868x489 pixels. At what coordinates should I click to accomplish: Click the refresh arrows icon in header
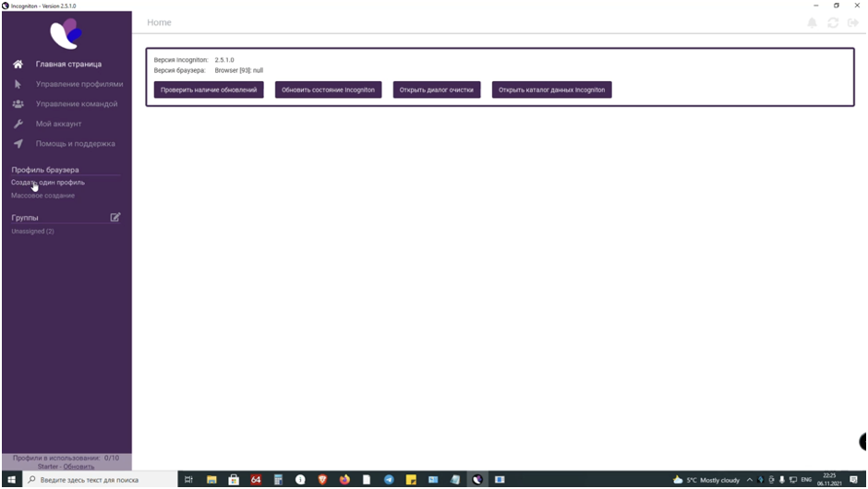pos(833,22)
